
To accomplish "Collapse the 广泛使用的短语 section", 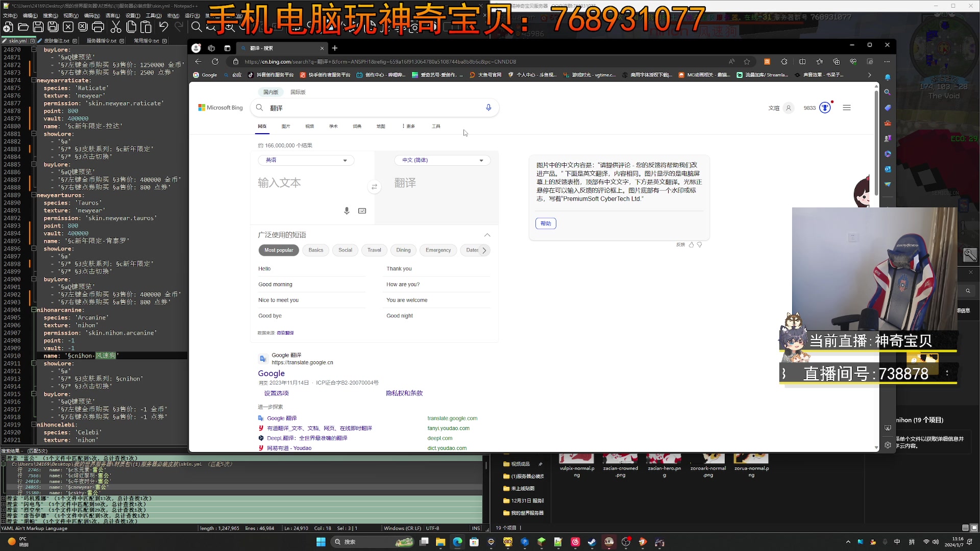I will pos(487,235).
